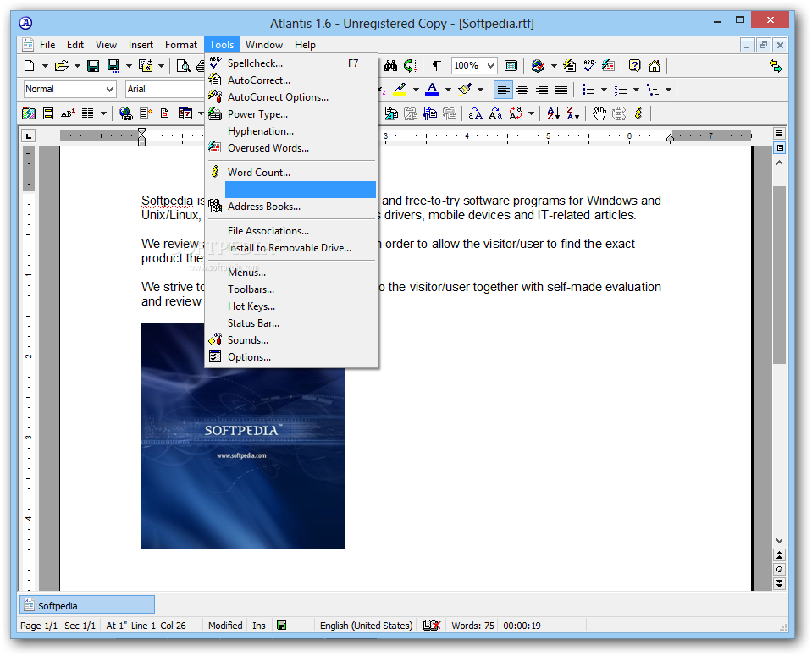812x656 pixels.
Task: Toggle Align Left paragraph alignment
Action: [x=503, y=90]
